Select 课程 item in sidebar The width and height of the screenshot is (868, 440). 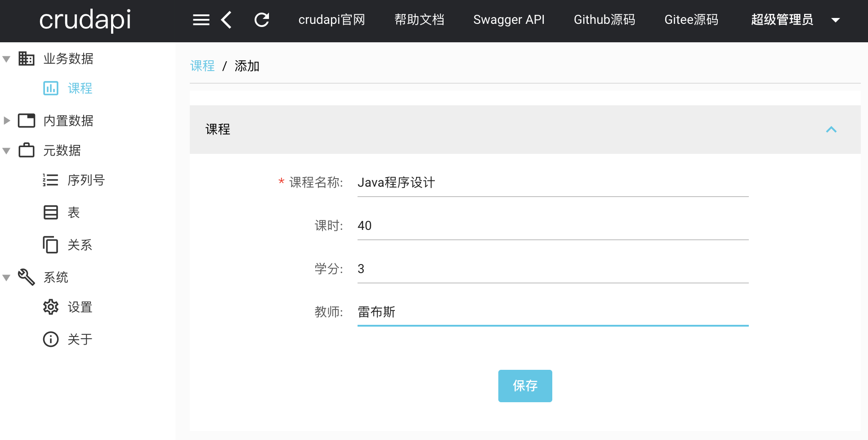click(x=80, y=89)
